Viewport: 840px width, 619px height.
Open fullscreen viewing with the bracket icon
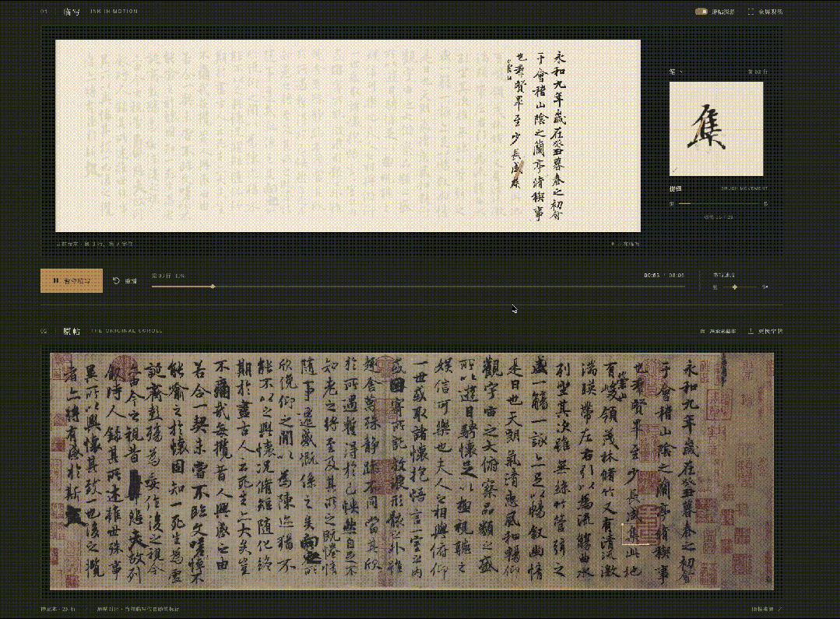click(750, 11)
